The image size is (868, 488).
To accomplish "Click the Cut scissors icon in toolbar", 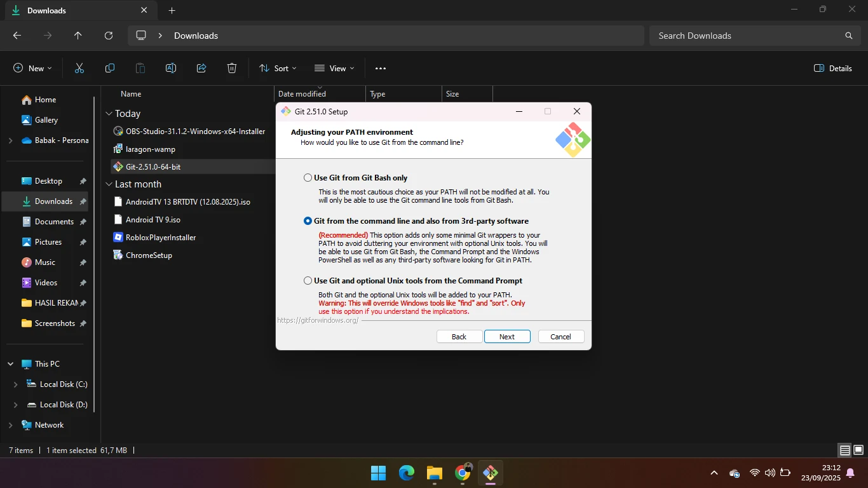I will (x=79, y=68).
